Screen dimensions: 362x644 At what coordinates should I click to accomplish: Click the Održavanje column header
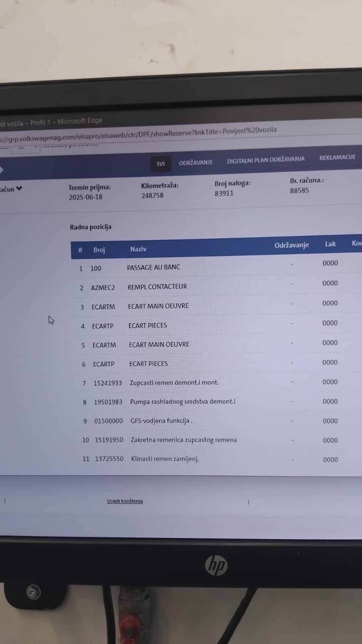point(292,245)
